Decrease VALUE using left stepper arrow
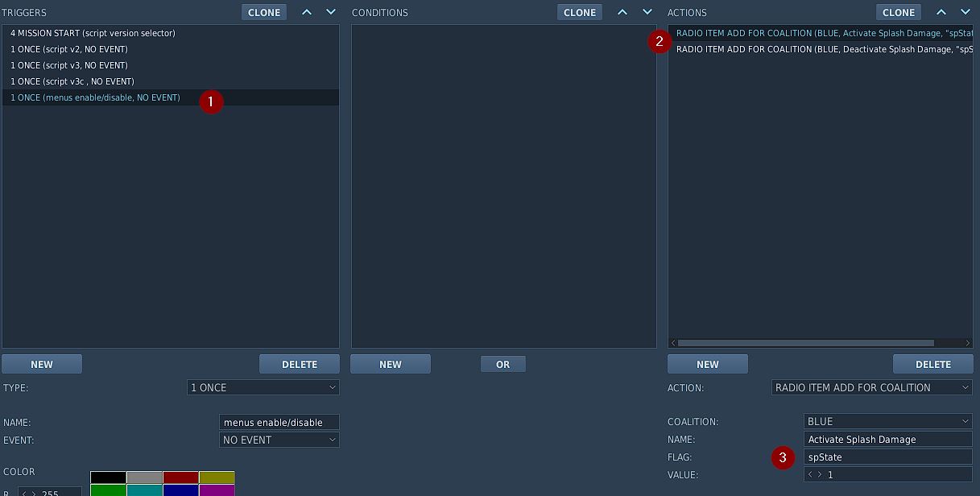Viewport: 980px width, 496px height. 811,475
